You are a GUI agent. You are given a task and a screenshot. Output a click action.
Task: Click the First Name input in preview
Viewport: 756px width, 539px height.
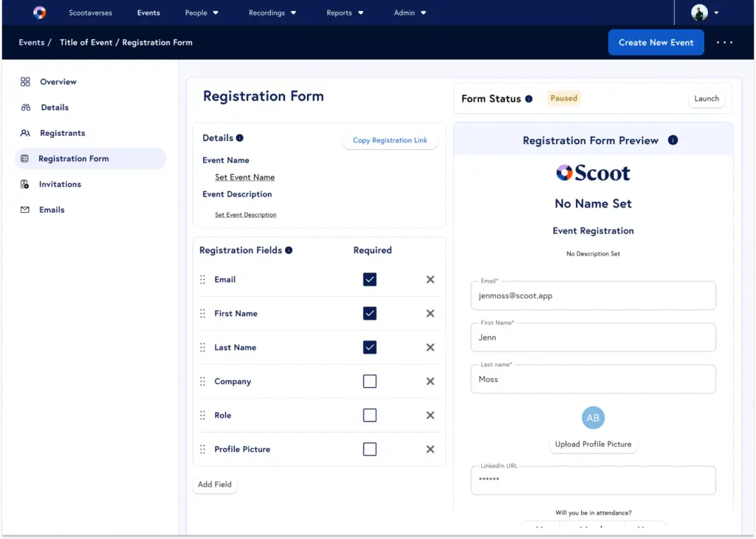593,337
